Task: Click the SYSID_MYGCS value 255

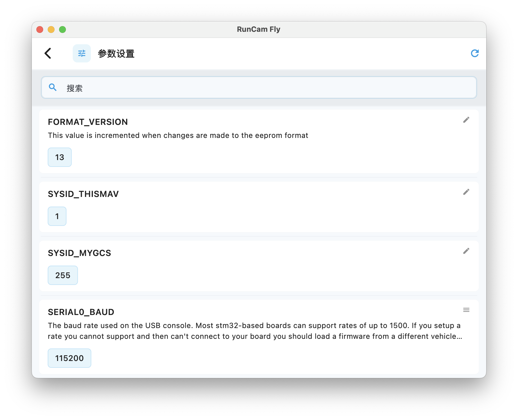Action: coord(63,275)
